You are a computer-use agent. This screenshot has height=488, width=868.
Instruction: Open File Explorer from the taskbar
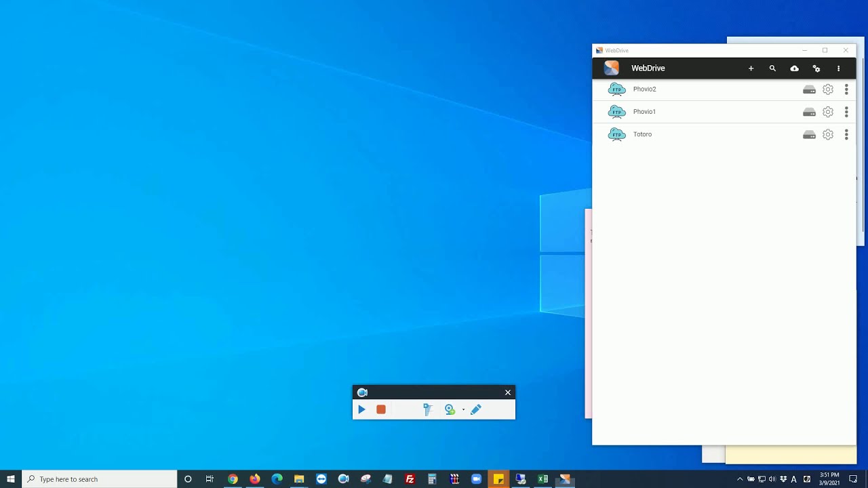299,479
